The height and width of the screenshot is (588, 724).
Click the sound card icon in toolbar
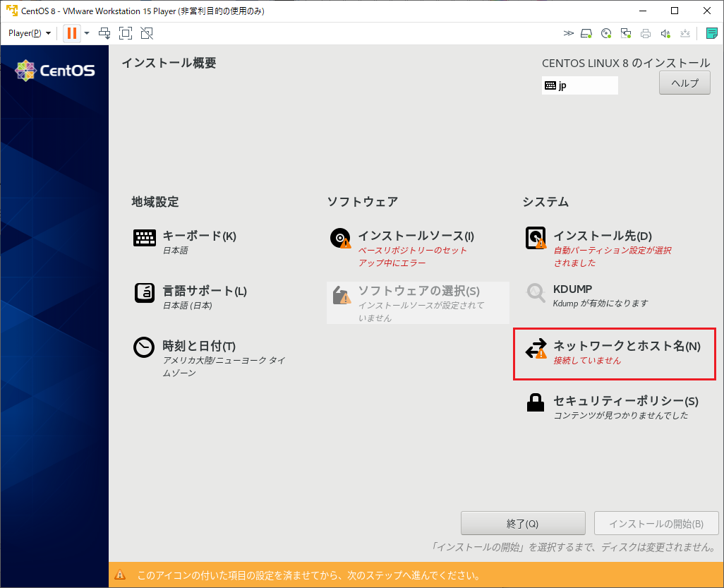click(665, 33)
